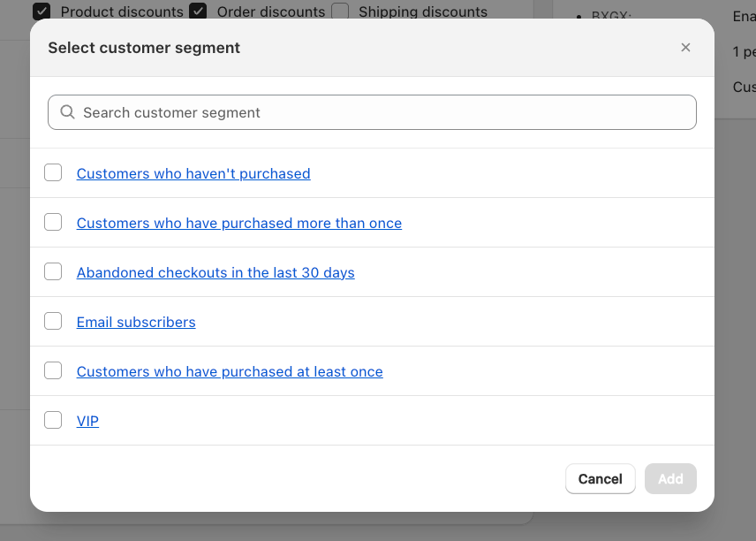The width and height of the screenshot is (756, 541).
Task: Select Abandoned checkouts in last 30 days checkbox
Action: (x=53, y=271)
